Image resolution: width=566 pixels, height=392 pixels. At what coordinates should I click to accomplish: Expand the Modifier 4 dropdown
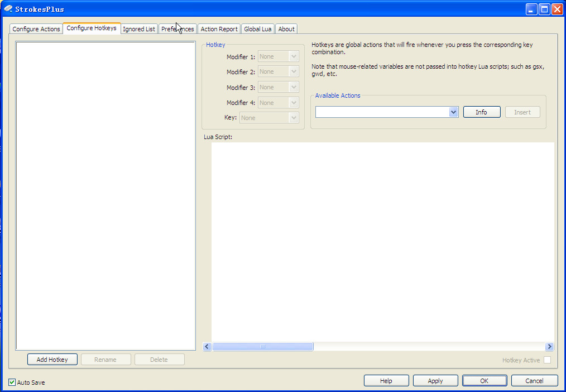pyautogui.click(x=279, y=103)
